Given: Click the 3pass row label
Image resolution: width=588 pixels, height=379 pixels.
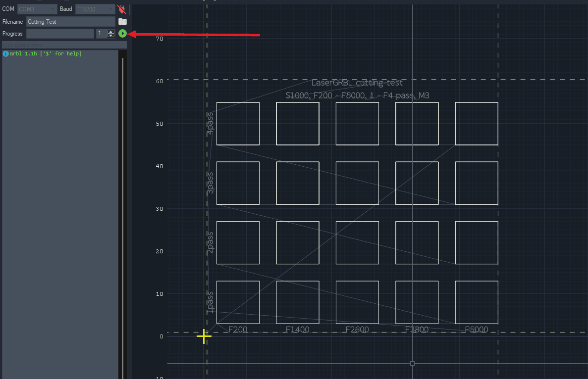Looking at the screenshot, I should [x=211, y=183].
